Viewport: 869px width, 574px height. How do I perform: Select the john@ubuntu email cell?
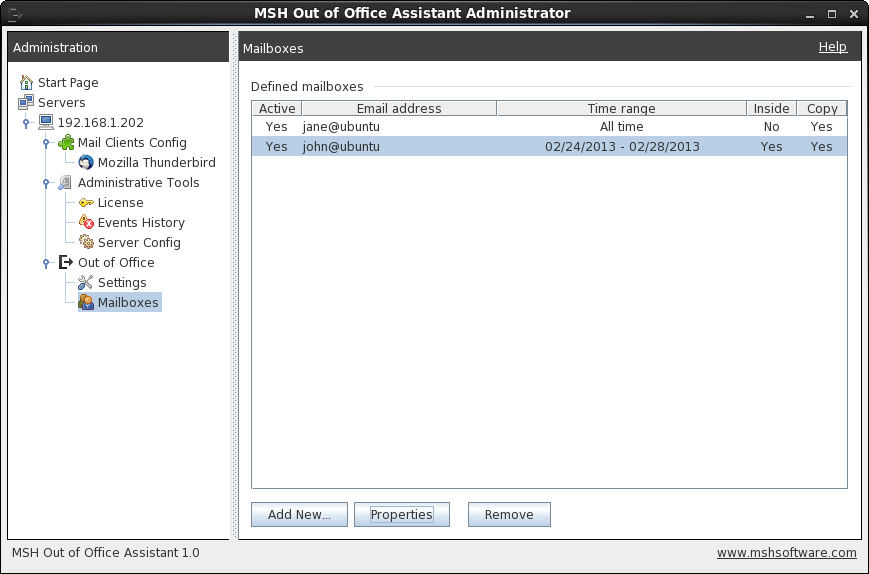(x=399, y=146)
